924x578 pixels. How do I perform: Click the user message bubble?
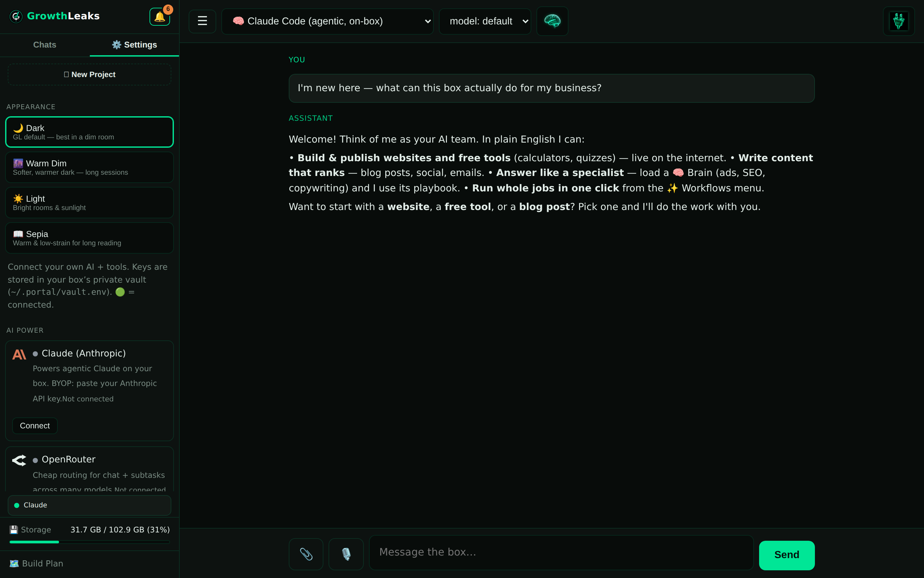pyautogui.click(x=551, y=88)
